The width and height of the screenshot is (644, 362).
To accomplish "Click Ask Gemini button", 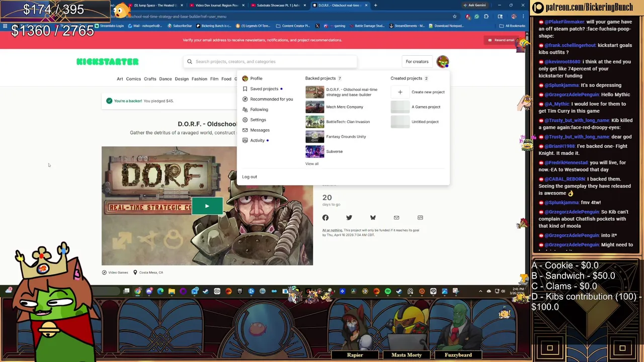I will (x=474, y=5).
